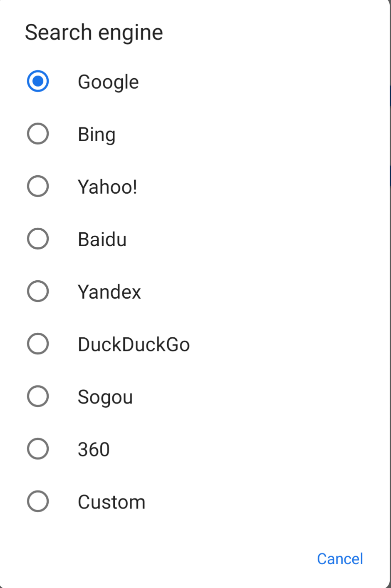Choose the Custom radio button
391x588 pixels.
point(38,501)
